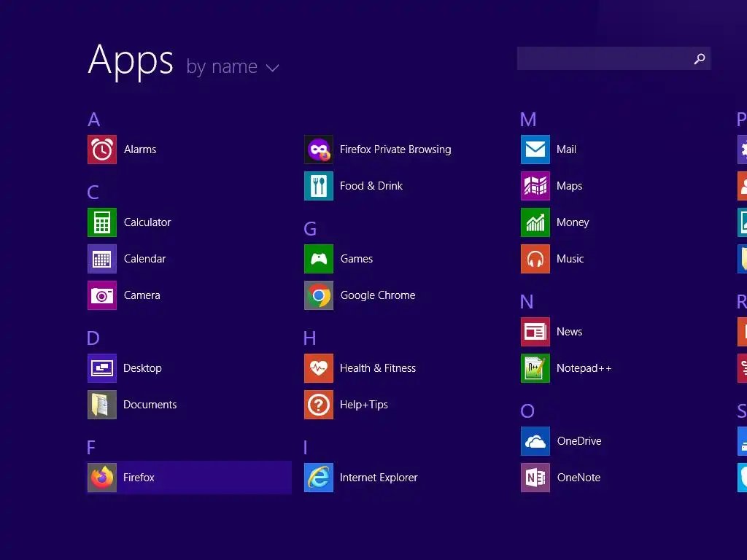The width and height of the screenshot is (747, 560).
Task: Select the letter O group header
Action: coord(527,411)
